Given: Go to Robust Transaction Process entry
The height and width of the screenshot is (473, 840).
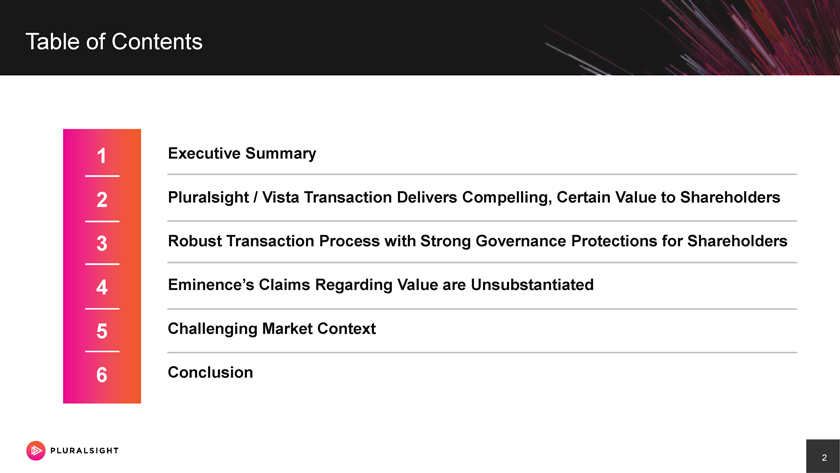Looking at the screenshot, I should coord(477,242).
